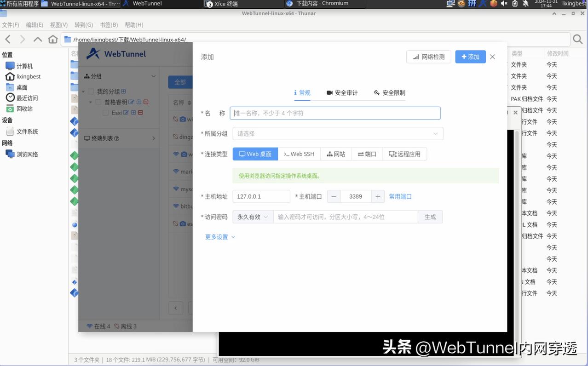Open the 帮助(H) menu in Thunar
The width and height of the screenshot is (588, 366).
134,25
